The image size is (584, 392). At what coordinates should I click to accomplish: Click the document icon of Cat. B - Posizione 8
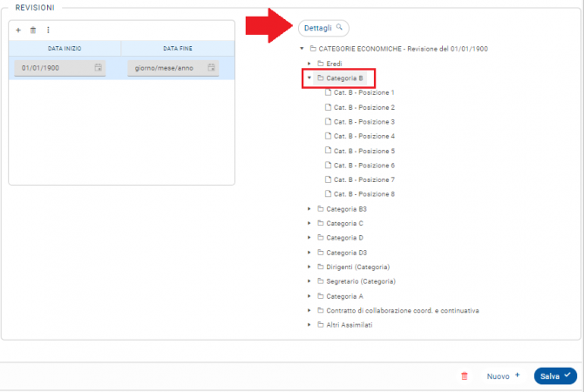pos(328,193)
